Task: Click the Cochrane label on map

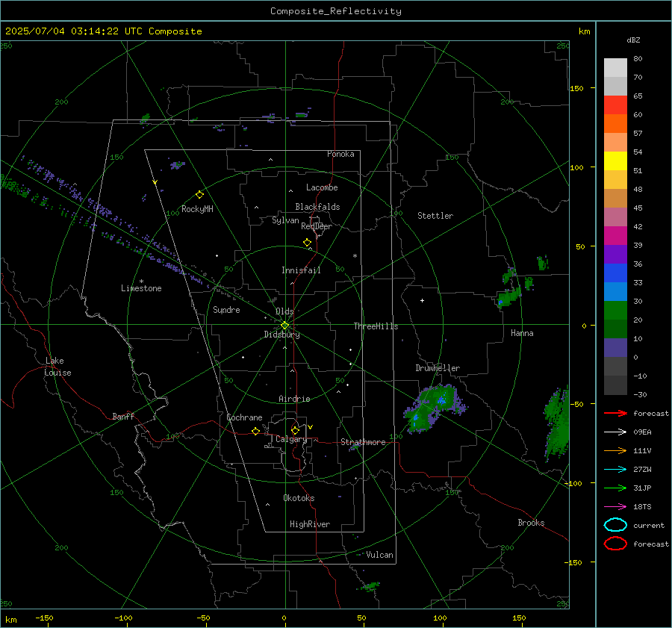Action: tap(244, 417)
